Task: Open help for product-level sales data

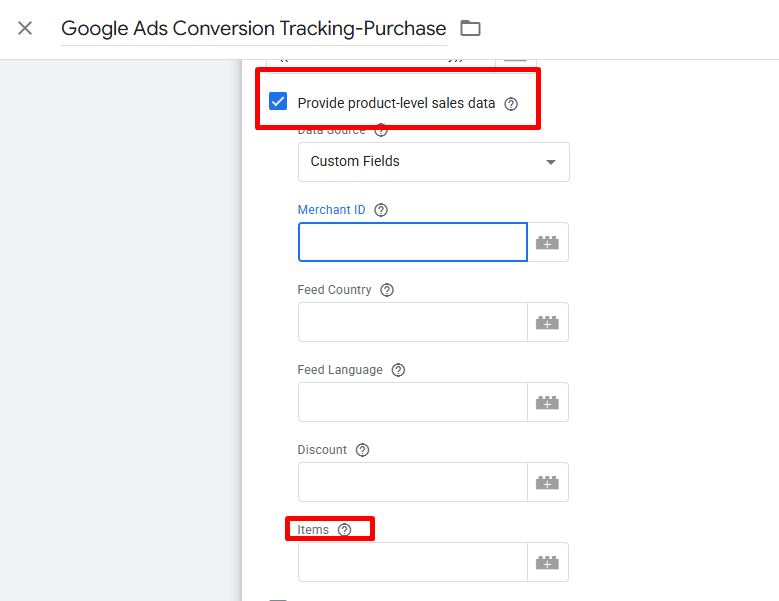Action: pos(511,103)
